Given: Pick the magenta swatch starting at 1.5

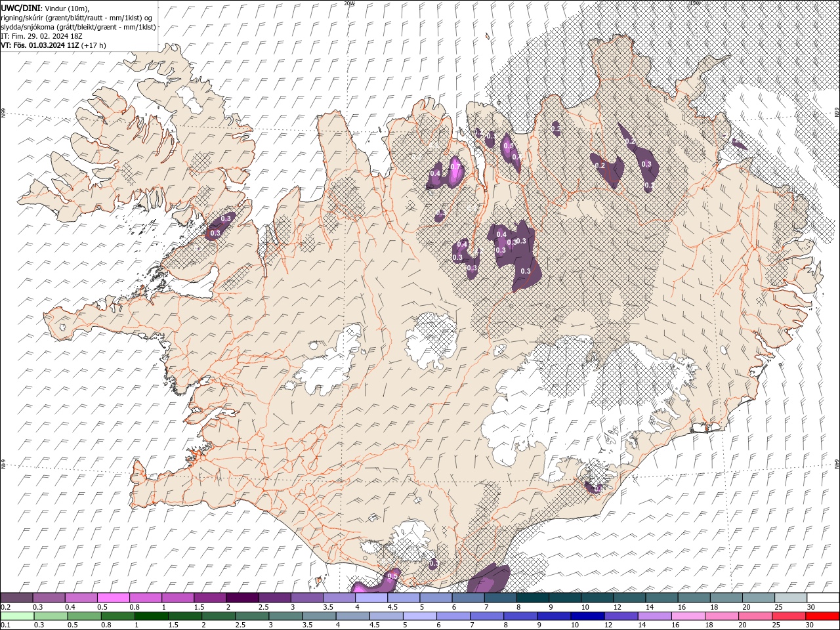Looking at the screenshot, I should point(209,598).
